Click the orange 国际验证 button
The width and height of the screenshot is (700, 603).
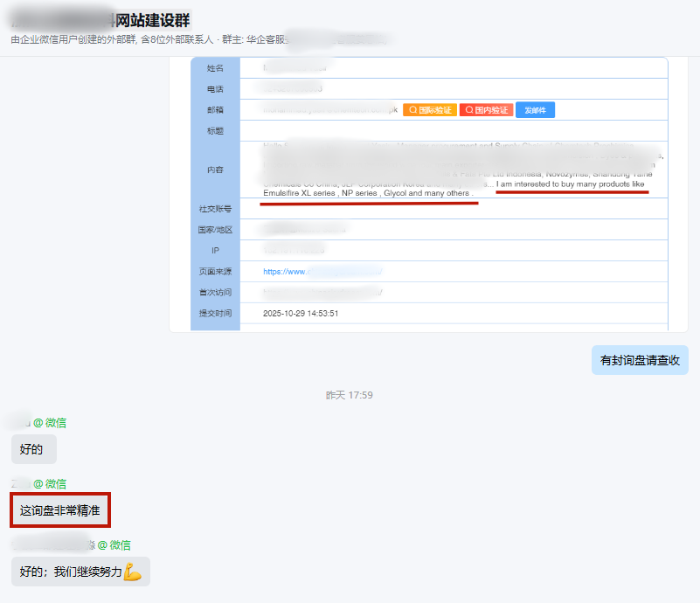point(430,110)
